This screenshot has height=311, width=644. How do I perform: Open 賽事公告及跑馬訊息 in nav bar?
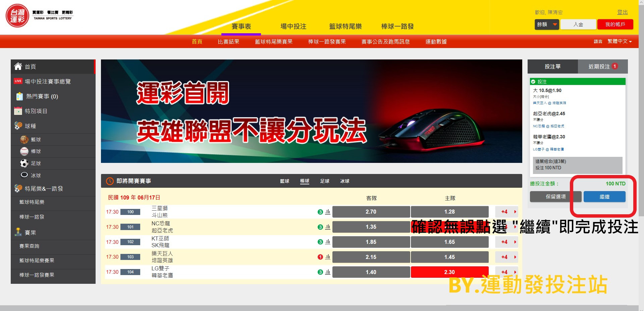click(x=385, y=42)
